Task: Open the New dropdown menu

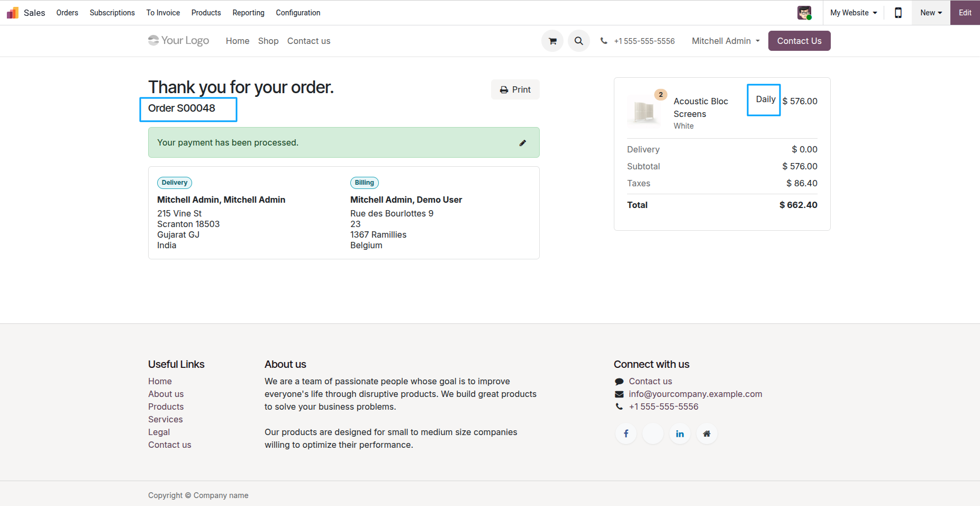Action: pyautogui.click(x=931, y=13)
